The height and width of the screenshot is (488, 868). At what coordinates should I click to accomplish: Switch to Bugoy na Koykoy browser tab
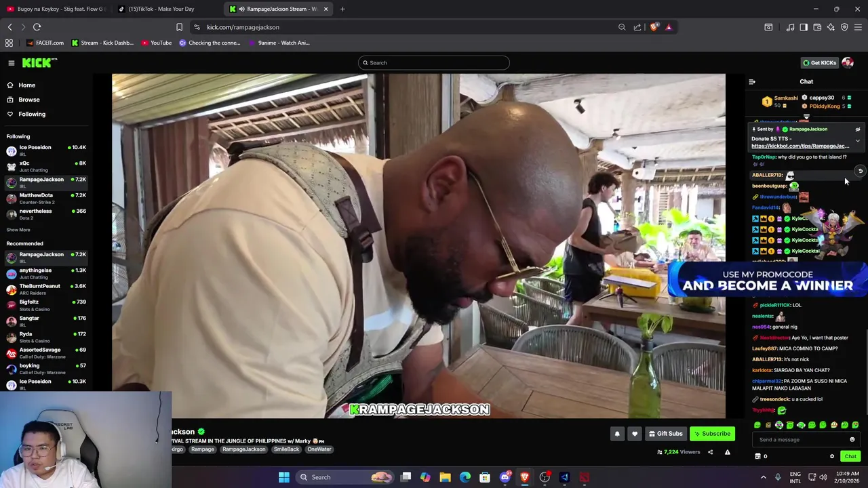coord(56,9)
